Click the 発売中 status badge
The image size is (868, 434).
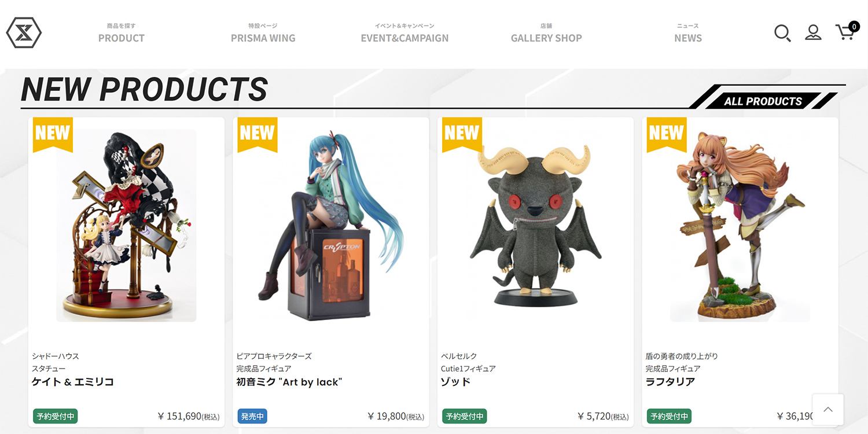252,416
